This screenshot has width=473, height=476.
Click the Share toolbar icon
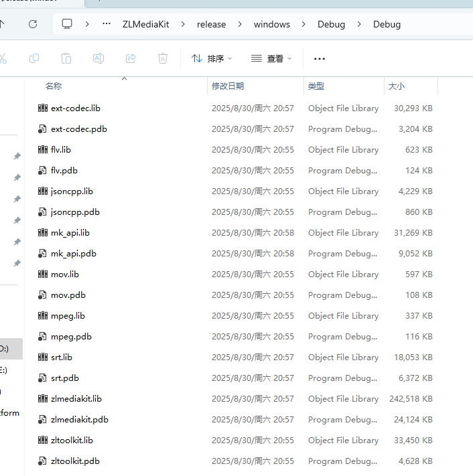pyautogui.click(x=131, y=58)
